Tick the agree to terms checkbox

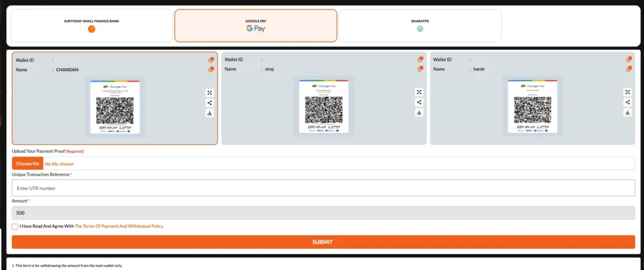click(x=15, y=227)
